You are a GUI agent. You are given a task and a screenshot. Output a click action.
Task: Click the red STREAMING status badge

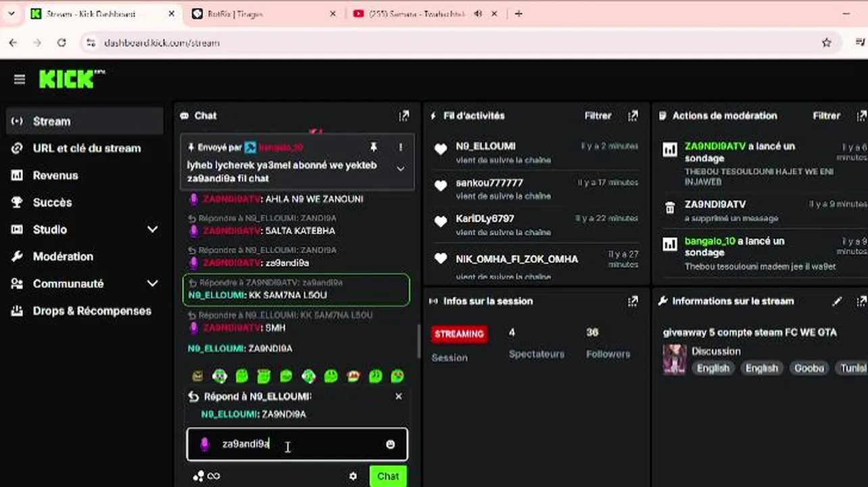pos(459,334)
